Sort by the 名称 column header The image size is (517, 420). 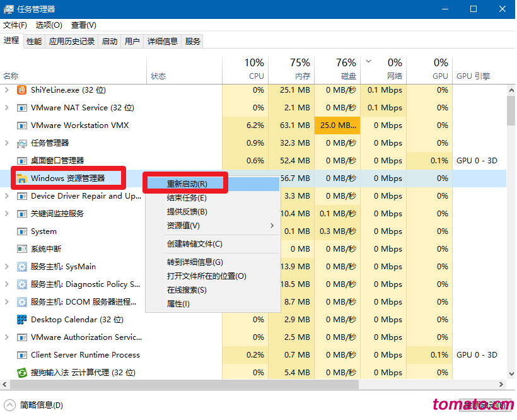pos(73,70)
